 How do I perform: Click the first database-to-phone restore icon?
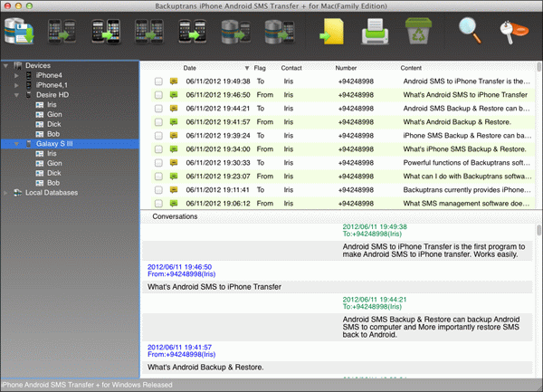(x=236, y=32)
